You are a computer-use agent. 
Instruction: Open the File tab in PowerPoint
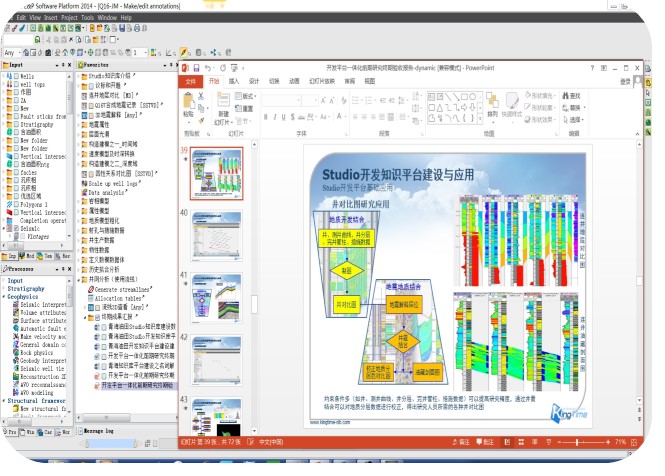click(191, 81)
